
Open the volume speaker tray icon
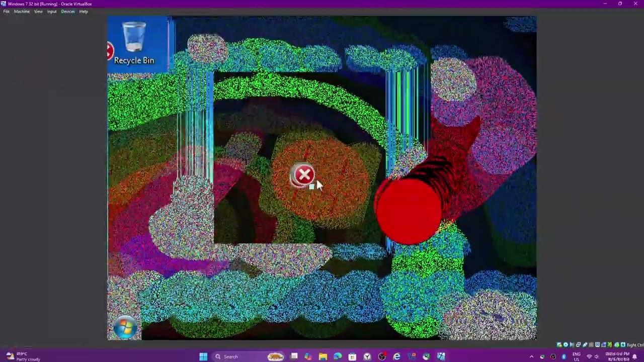tap(596, 356)
